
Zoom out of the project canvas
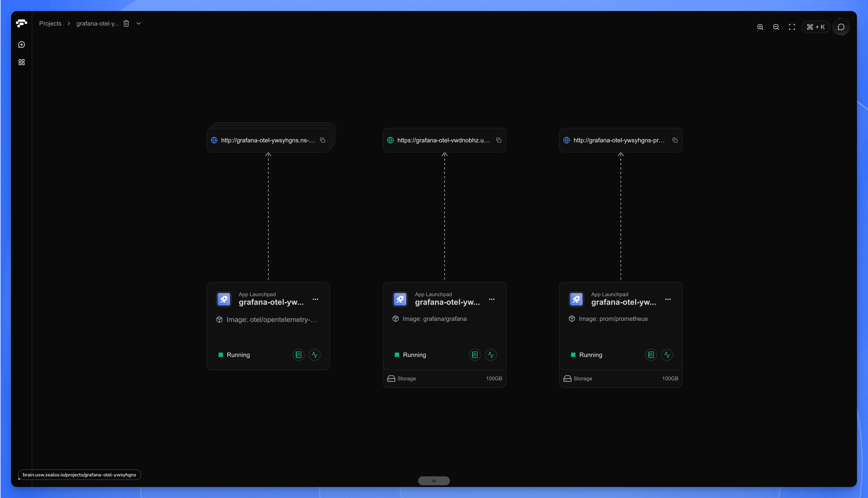tap(776, 27)
